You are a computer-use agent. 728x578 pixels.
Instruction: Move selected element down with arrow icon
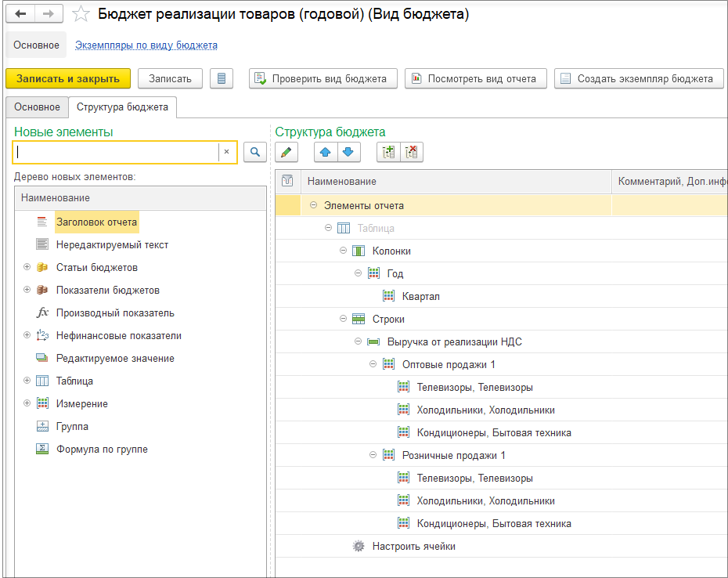348,152
